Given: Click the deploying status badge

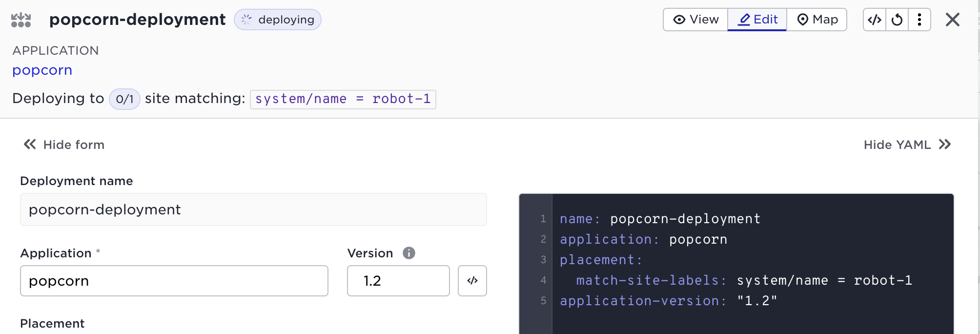Looking at the screenshot, I should 278,20.
